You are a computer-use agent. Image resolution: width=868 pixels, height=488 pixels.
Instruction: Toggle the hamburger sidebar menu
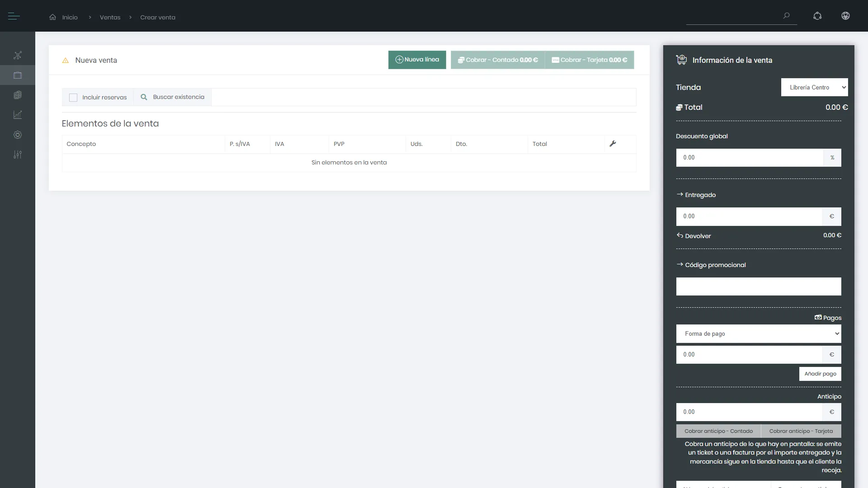click(14, 16)
